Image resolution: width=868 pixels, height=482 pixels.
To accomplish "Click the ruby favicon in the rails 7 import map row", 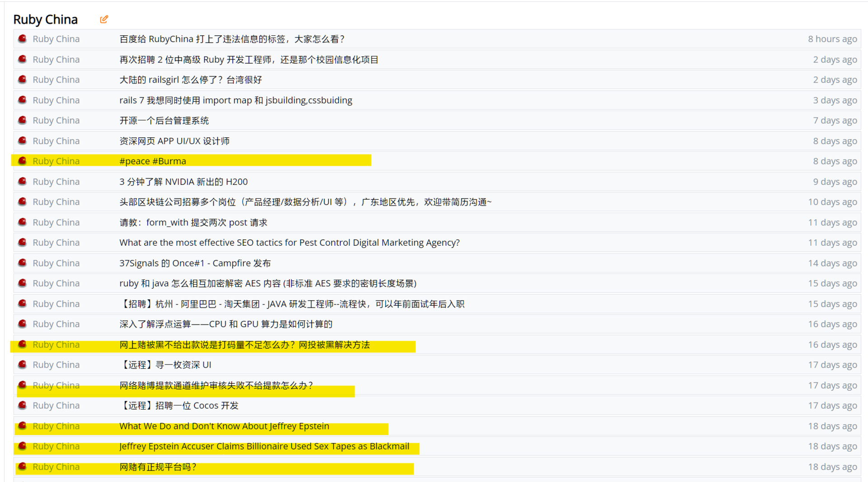I will [22, 100].
